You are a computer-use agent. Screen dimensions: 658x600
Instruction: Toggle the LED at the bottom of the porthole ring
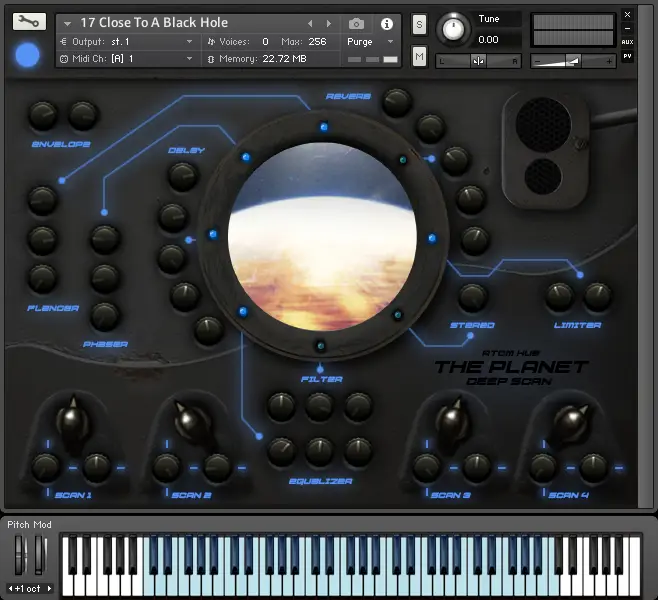pos(321,346)
